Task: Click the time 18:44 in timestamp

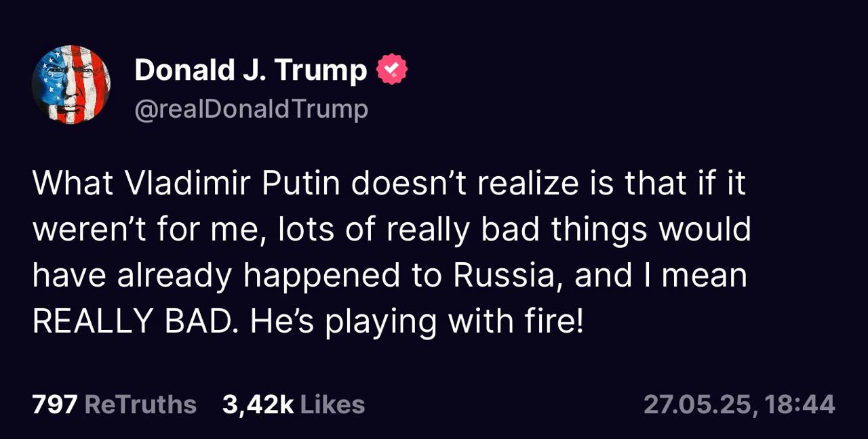Action: (x=800, y=404)
